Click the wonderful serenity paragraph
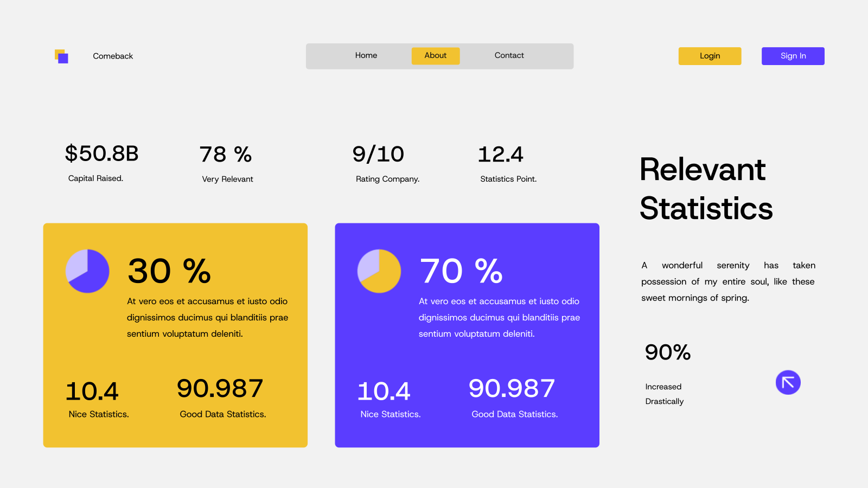 coord(728,282)
